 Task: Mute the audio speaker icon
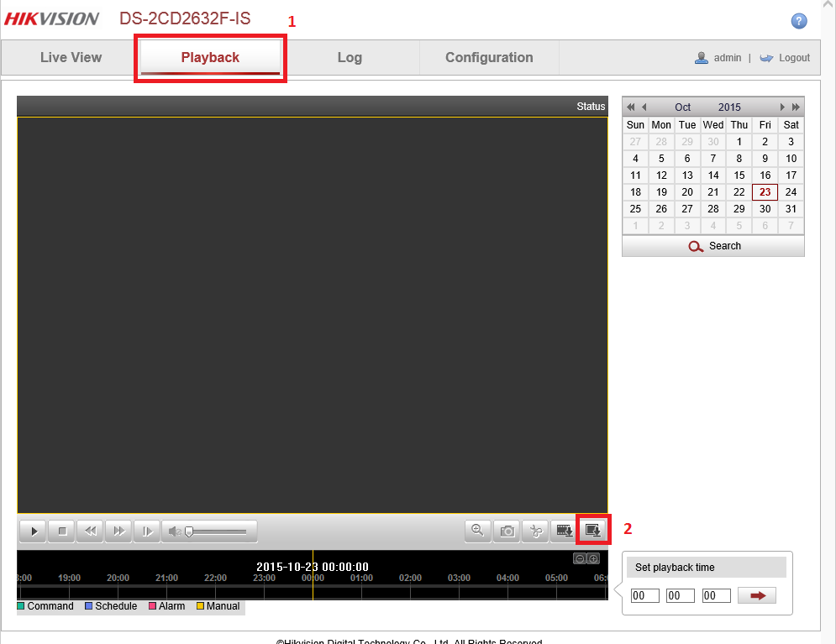coord(174,531)
